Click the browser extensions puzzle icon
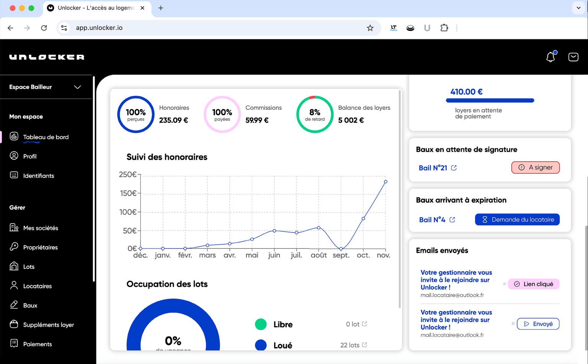The width and height of the screenshot is (588, 364). (x=444, y=28)
